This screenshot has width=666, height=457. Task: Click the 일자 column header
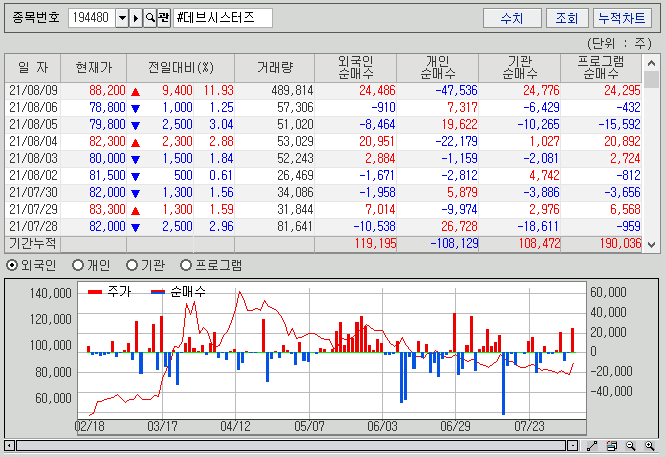pos(33,68)
